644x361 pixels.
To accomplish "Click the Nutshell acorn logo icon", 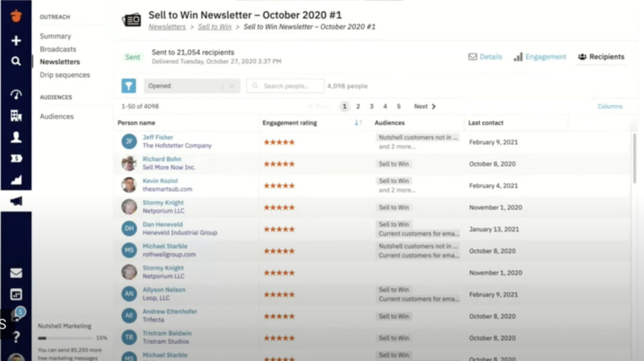I will click(x=16, y=16).
